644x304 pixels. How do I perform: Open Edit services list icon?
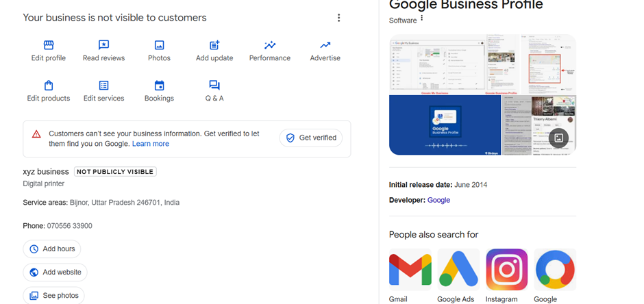103,86
